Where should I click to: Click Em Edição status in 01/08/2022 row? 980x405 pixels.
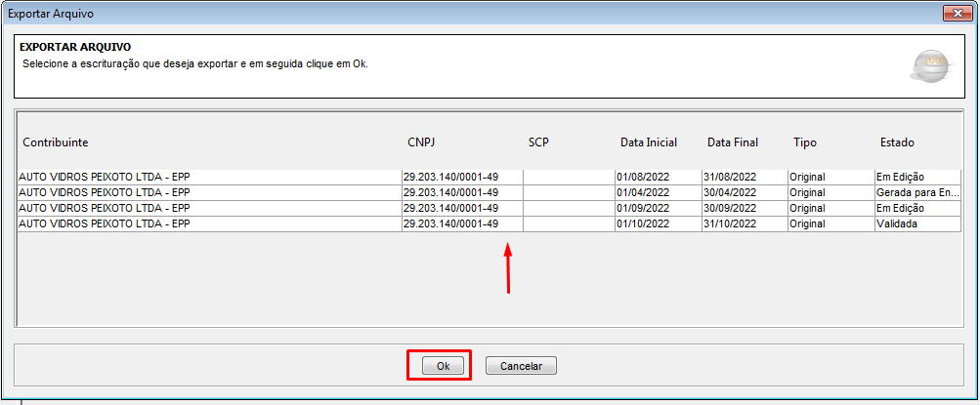[917, 177]
